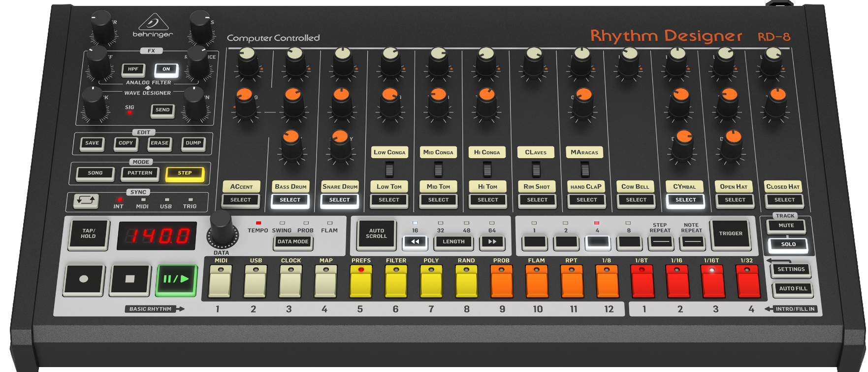Toggle orange step key 11 RPT

tap(572, 281)
